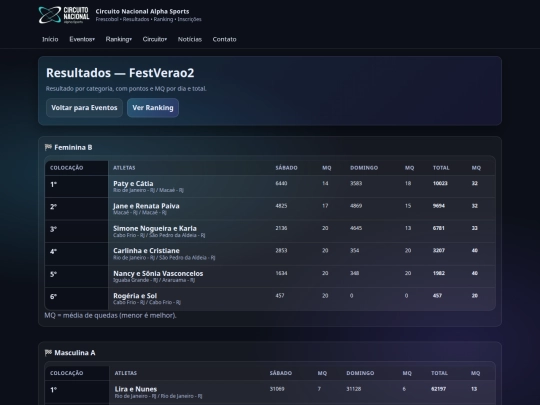Open the Ranking dropdown menu

tap(118, 39)
